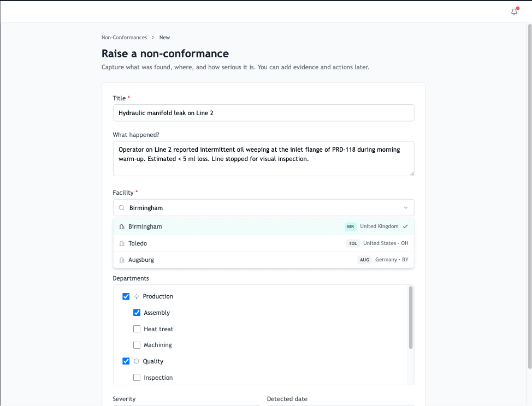Uncheck the Quality checkbox

coord(126,361)
